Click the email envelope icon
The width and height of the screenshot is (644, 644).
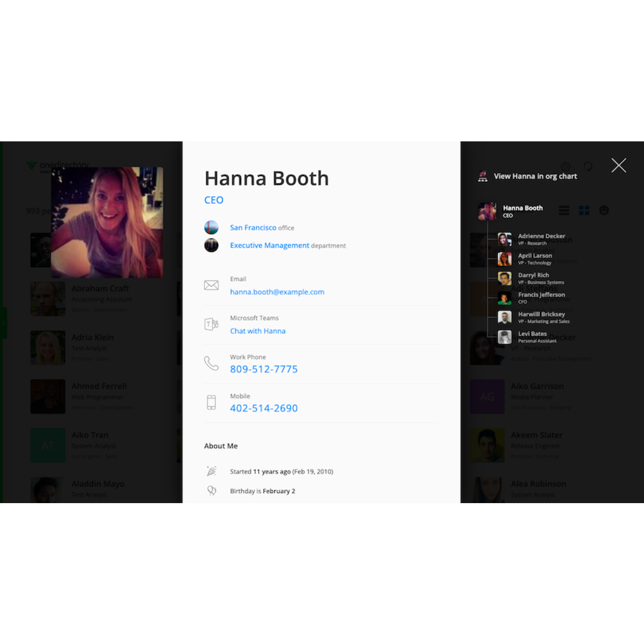coord(211,285)
